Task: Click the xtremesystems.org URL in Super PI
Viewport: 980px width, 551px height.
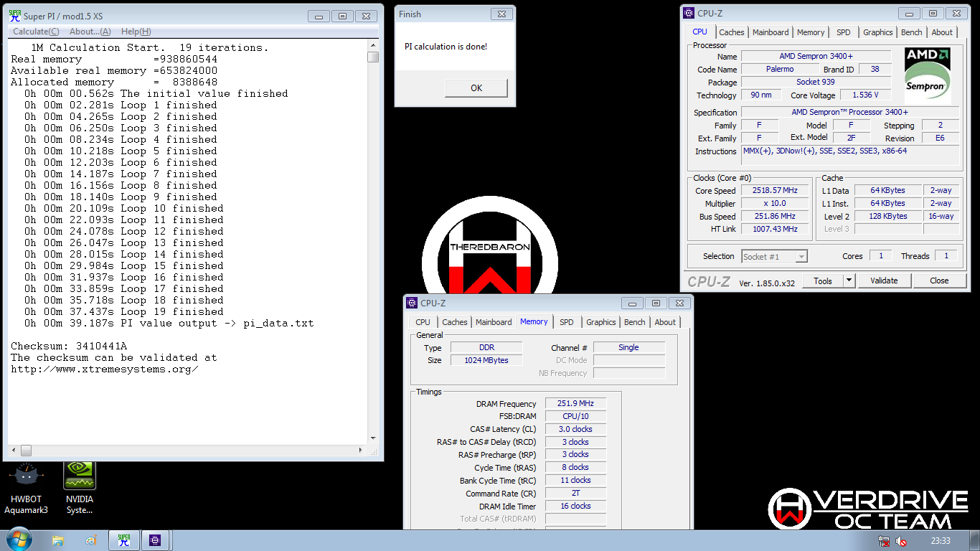Action: pyautogui.click(x=105, y=369)
